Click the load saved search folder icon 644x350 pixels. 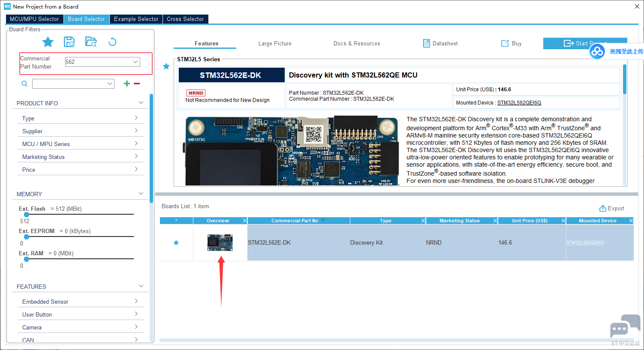click(91, 42)
